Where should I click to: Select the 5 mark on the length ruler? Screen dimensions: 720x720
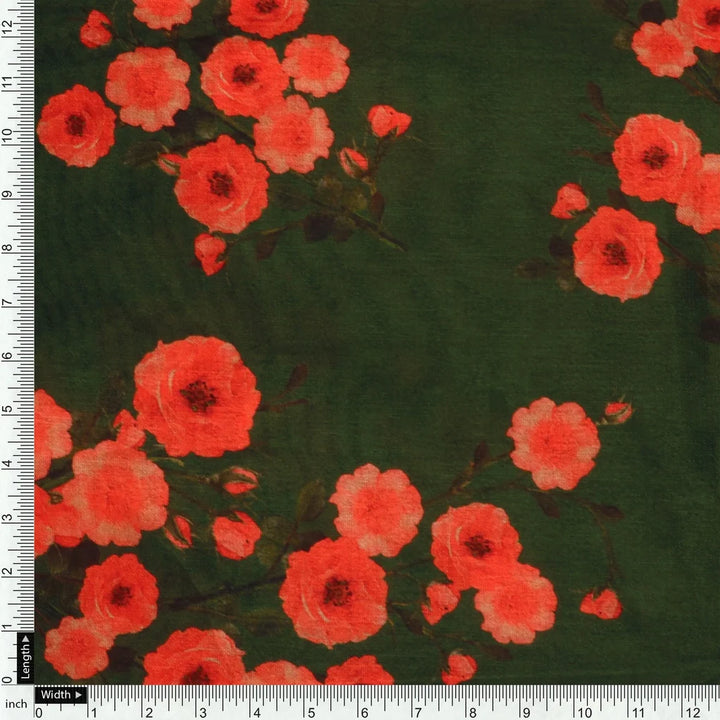[8, 410]
